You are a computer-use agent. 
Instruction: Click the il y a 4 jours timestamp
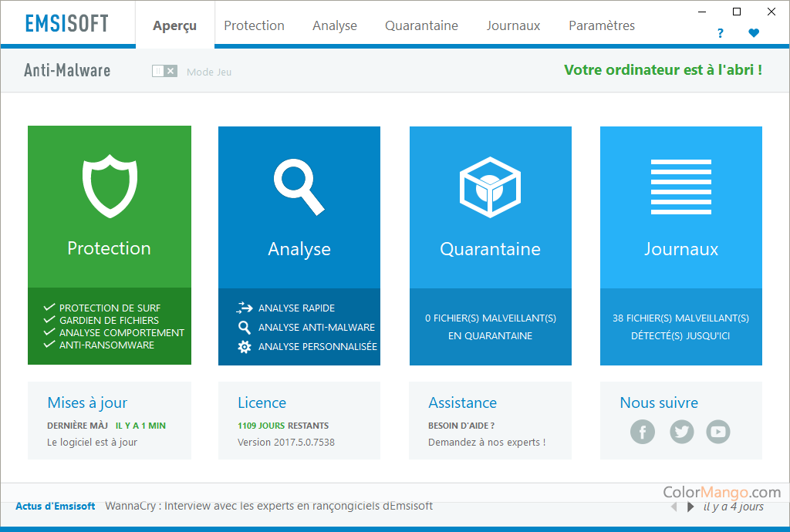(734, 507)
